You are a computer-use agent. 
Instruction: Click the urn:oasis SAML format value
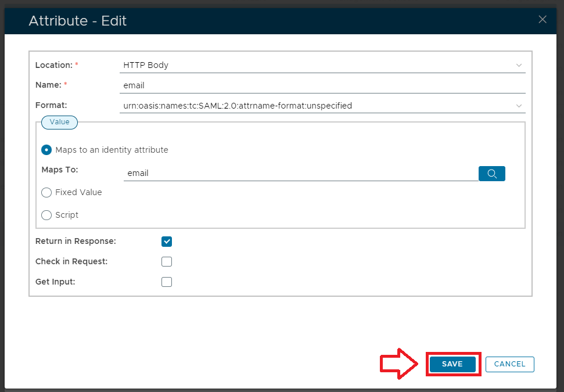tap(238, 106)
